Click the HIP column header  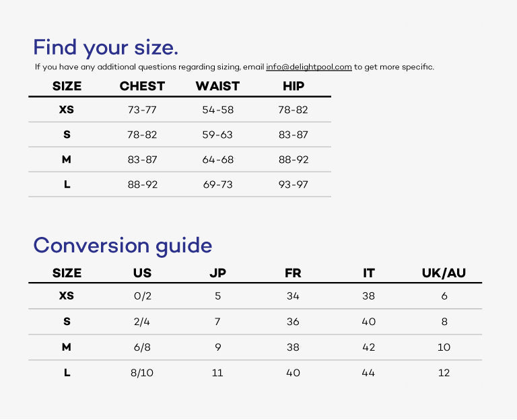pos(294,86)
